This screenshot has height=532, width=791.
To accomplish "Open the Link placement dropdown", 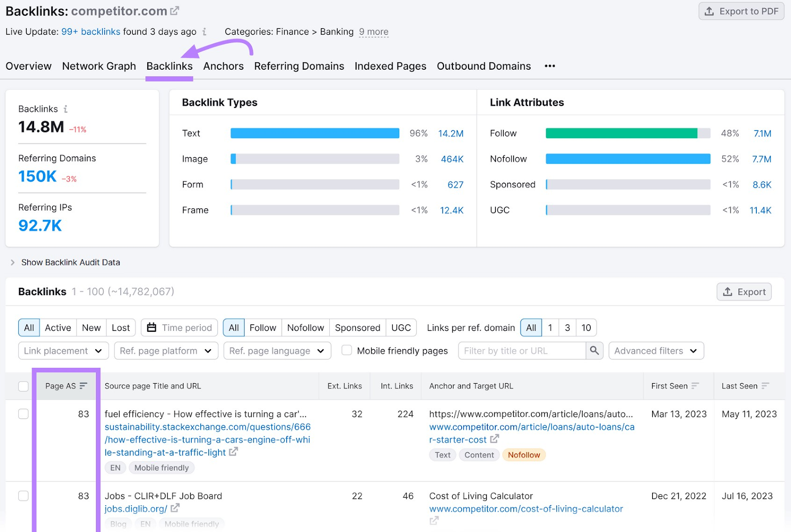I will pos(63,351).
